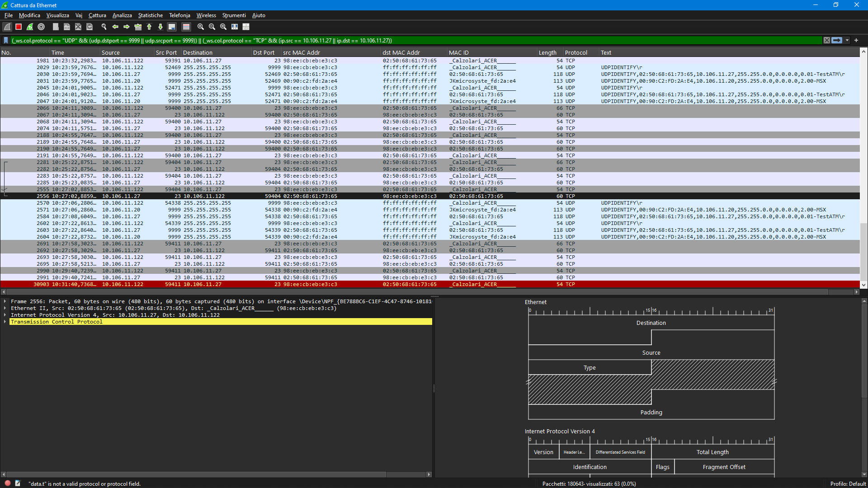This screenshot has width=868, height=488.
Task: Open the Modifica menu
Action: (29, 15)
